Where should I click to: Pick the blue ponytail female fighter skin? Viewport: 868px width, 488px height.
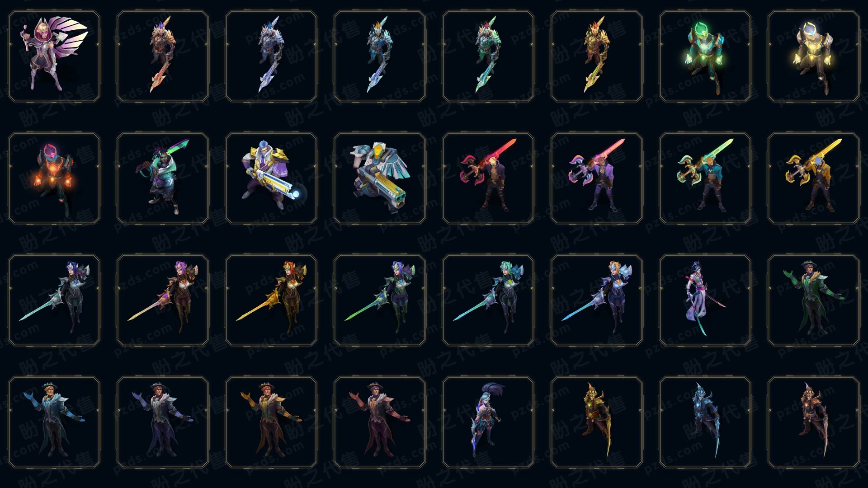coord(488,422)
